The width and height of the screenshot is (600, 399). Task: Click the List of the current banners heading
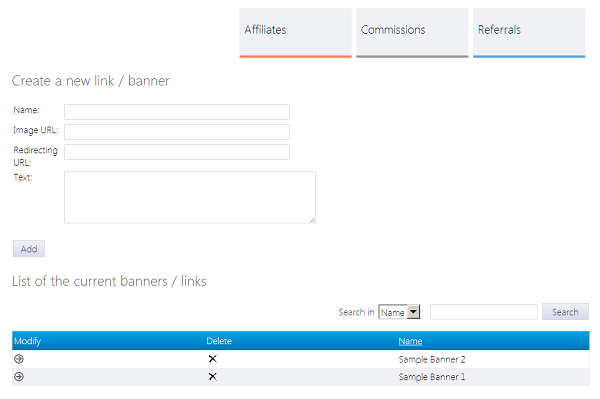click(109, 281)
